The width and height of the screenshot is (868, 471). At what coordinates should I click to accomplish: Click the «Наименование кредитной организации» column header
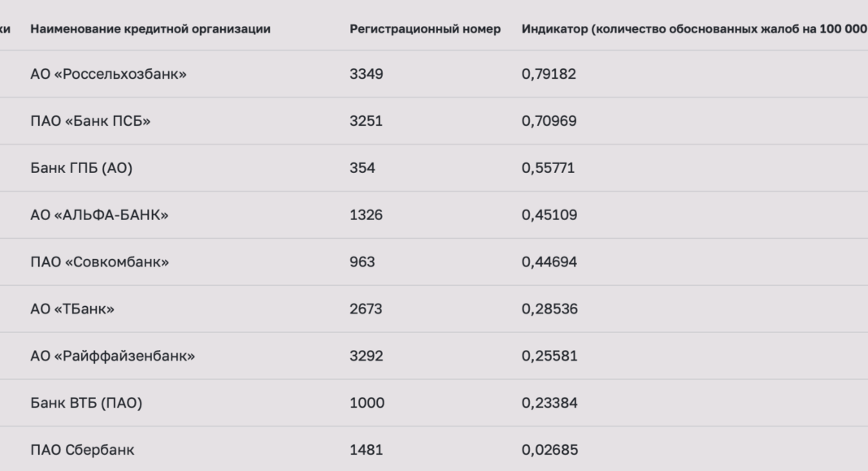(150, 28)
